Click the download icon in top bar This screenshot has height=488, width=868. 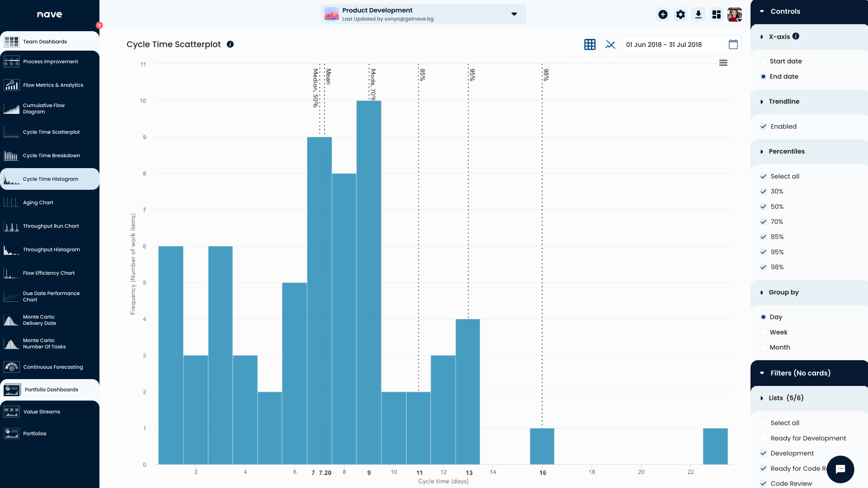(698, 14)
